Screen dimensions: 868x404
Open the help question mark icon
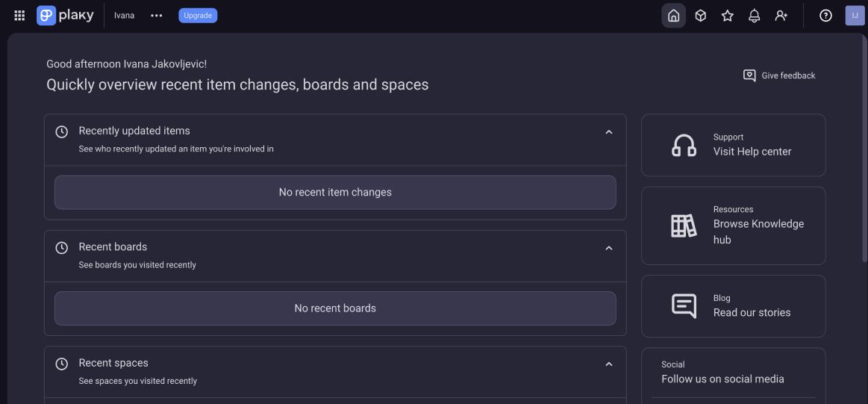[x=825, y=16]
